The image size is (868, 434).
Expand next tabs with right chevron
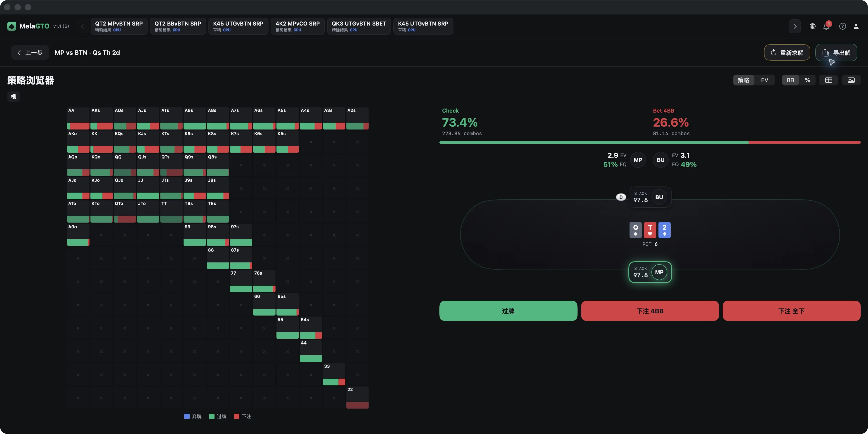pos(795,26)
